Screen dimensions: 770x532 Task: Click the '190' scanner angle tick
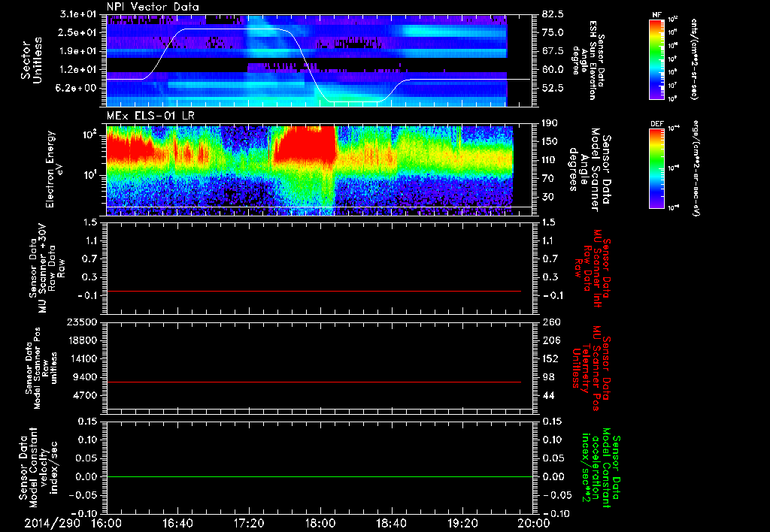pyautogui.click(x=550, y=123)
